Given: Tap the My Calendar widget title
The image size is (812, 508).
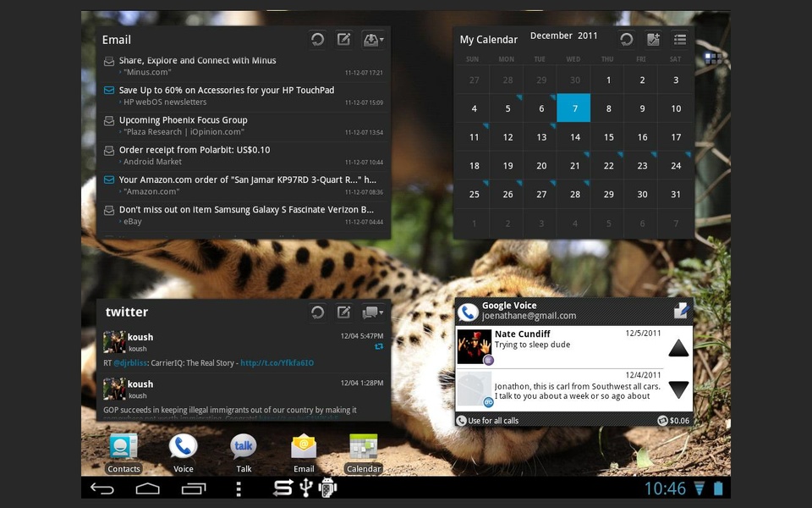Looking at the screenshot, I should pyautogui.click(x=488, y=40).
